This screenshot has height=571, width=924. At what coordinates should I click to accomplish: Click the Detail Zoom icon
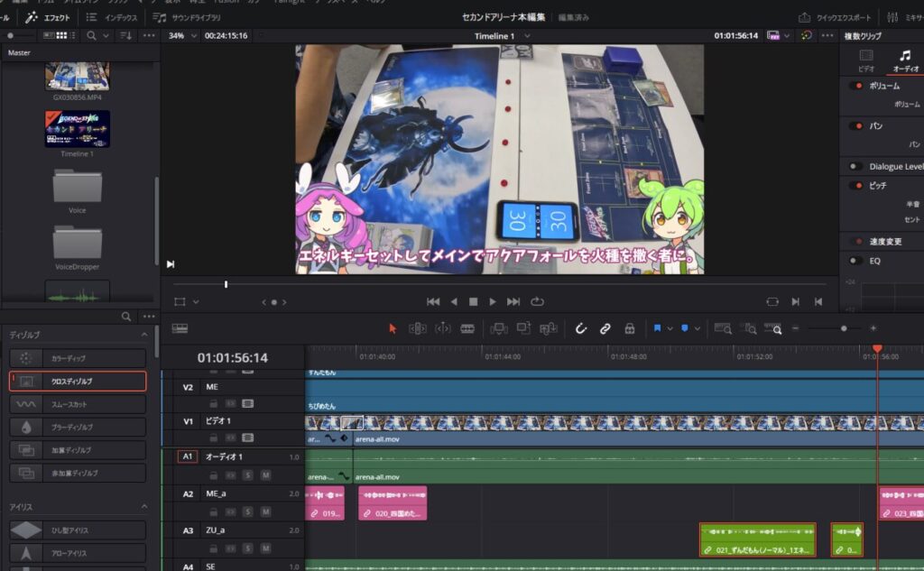click(x=748, y=328)
